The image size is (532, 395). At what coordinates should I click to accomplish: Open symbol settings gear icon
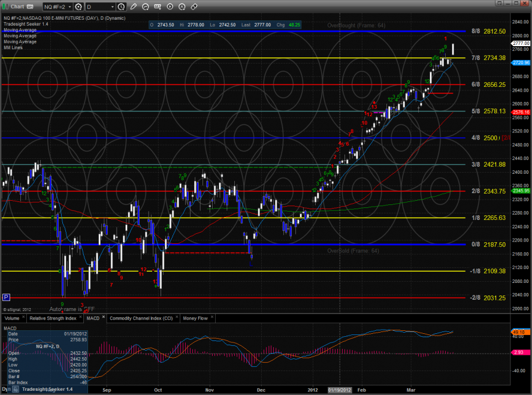78,7
